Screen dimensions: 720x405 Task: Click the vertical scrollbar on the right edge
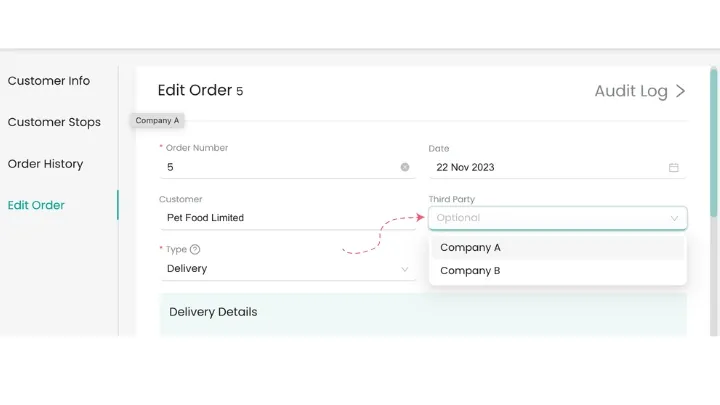tap(713, 140)
